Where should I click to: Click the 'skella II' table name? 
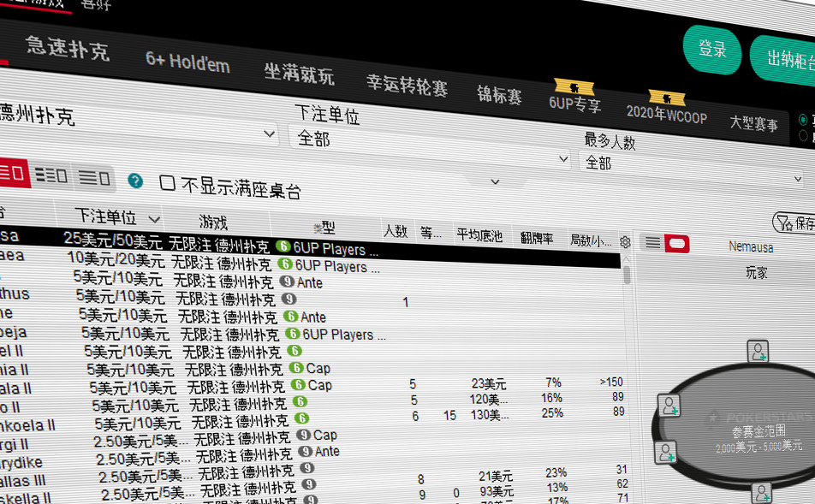[26, 497]
